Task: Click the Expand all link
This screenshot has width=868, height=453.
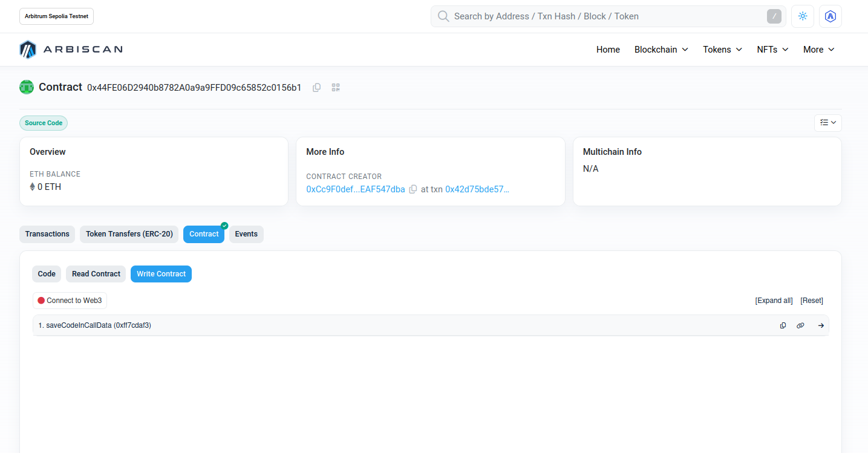Action: point(774,301)
